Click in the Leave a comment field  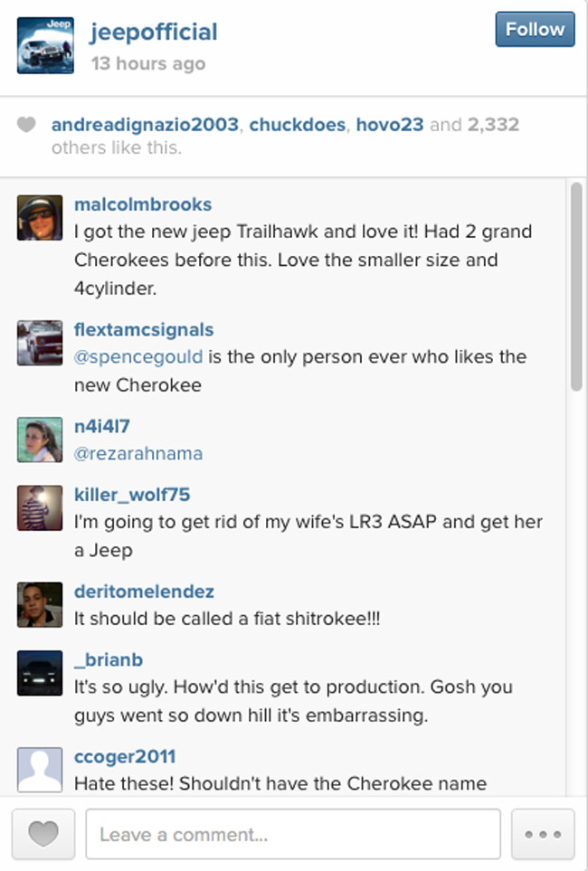[292, 834]
